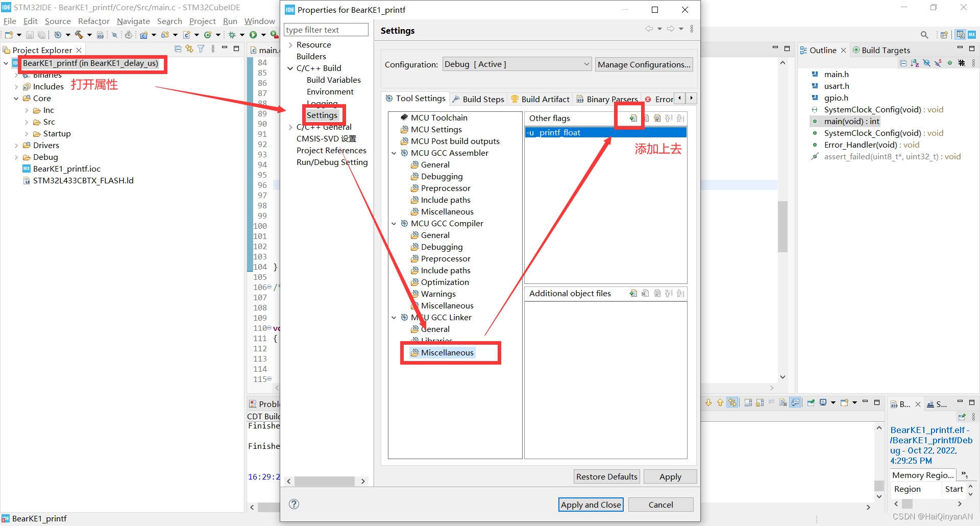
Task: Click the Build hammer icon in main toolbar
Action: point(79,35)
